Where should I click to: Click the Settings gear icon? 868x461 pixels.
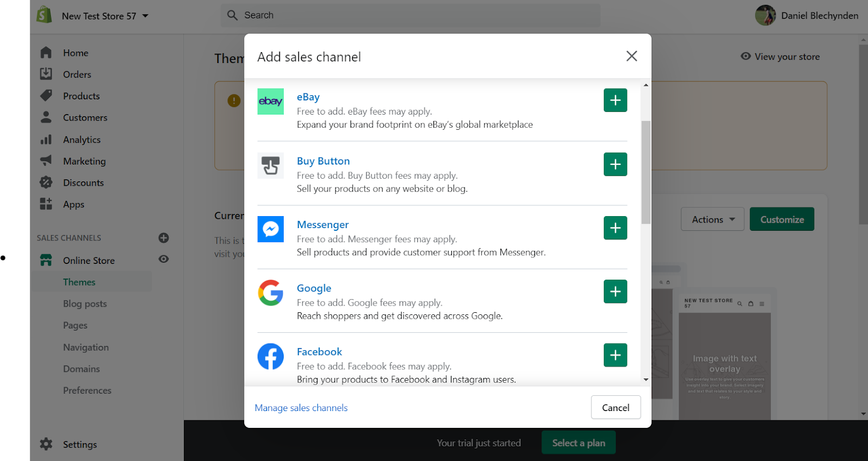(x=46, y=444)
